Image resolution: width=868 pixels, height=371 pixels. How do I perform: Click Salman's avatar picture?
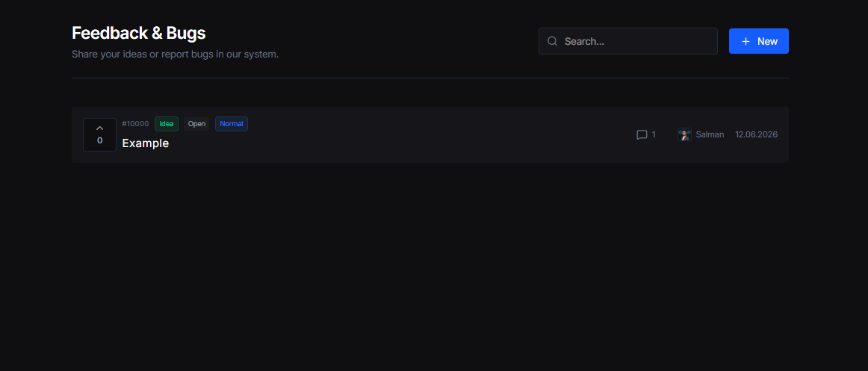[685, 135]
